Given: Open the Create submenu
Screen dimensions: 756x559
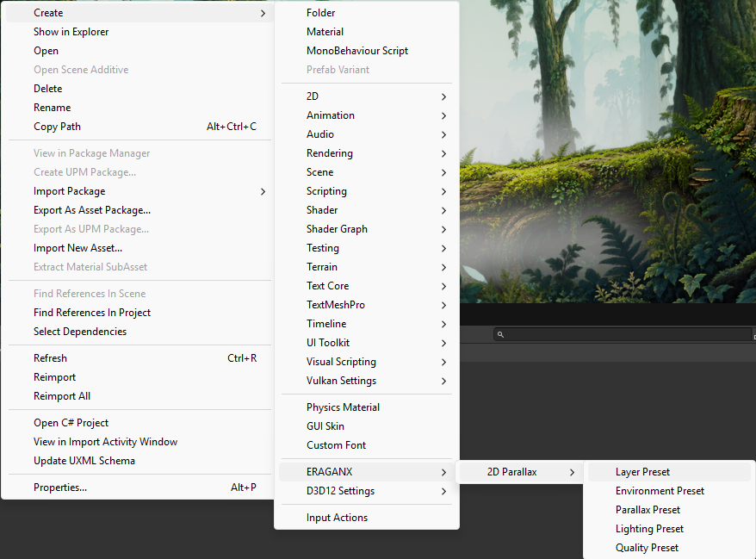Looking at the screenshot, I should [x=139, y=13].
